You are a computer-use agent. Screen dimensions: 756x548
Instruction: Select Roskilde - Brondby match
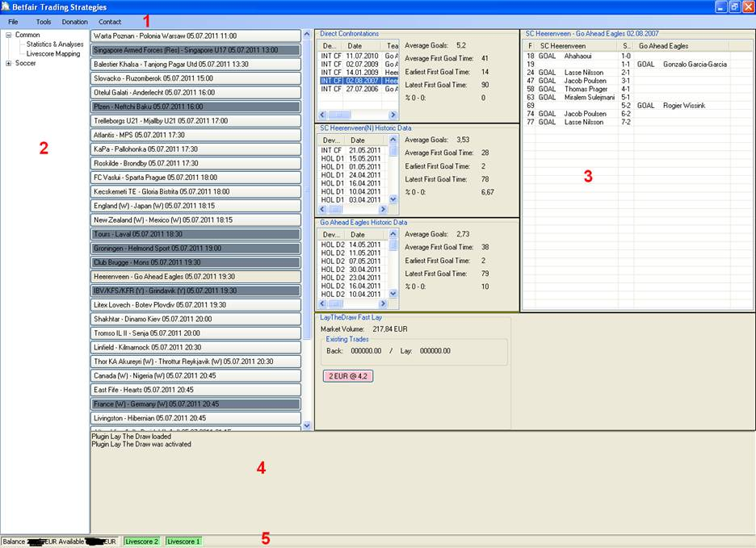point(195,163)
